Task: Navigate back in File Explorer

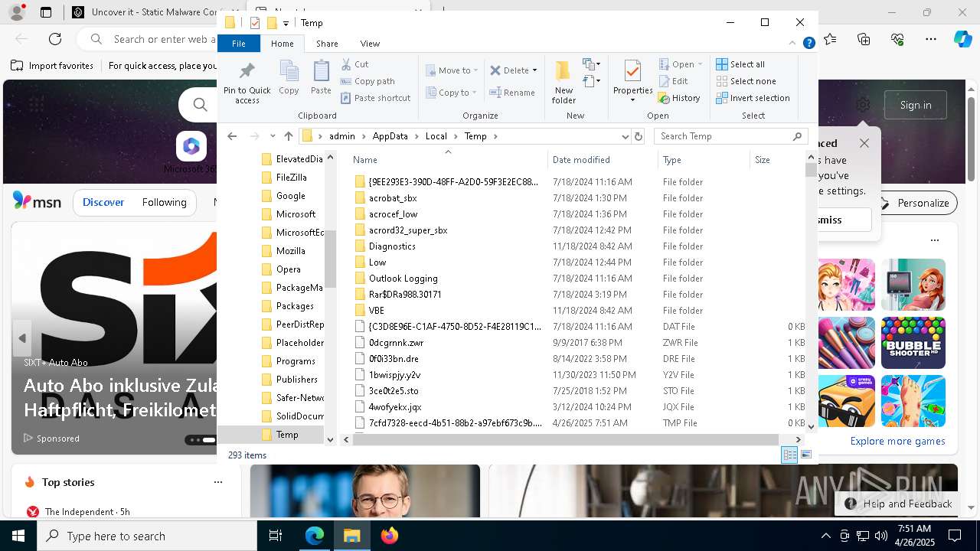Action: tap(232, 136)
